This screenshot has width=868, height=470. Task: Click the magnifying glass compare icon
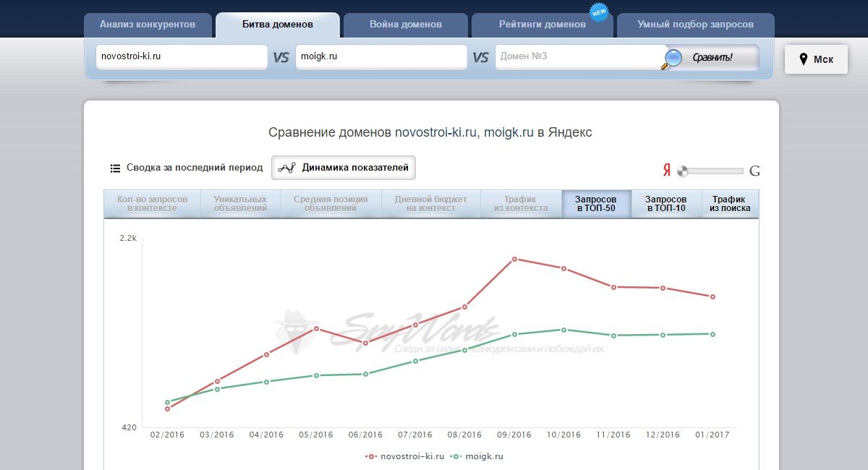pyautogui.click(x=672, y=59)
